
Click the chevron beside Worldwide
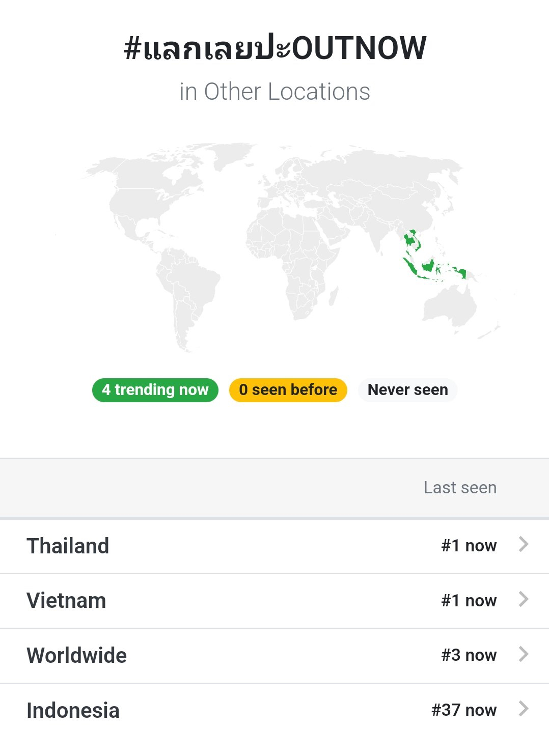(x=523, y=654)
